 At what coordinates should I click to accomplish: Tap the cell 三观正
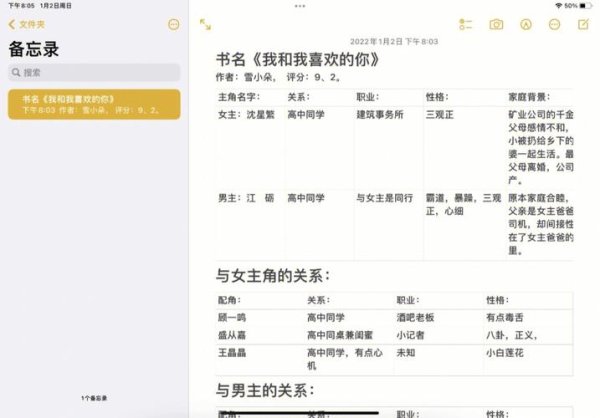440,114
